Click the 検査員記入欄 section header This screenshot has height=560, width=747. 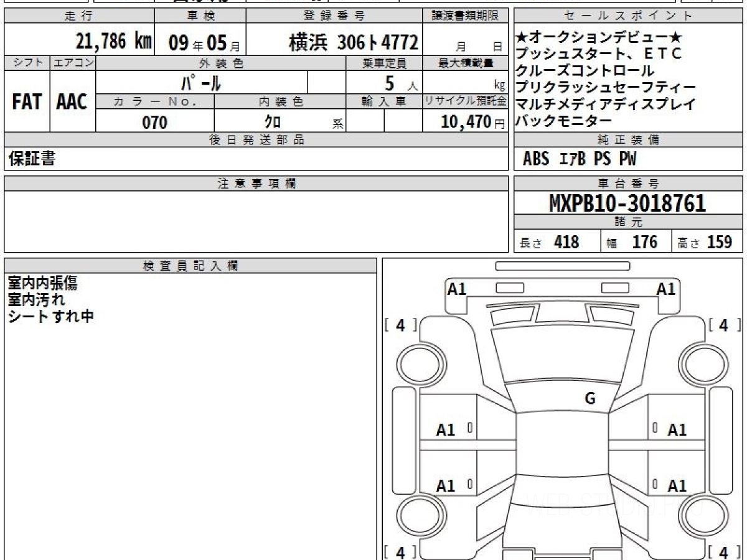tap(190, 266)
